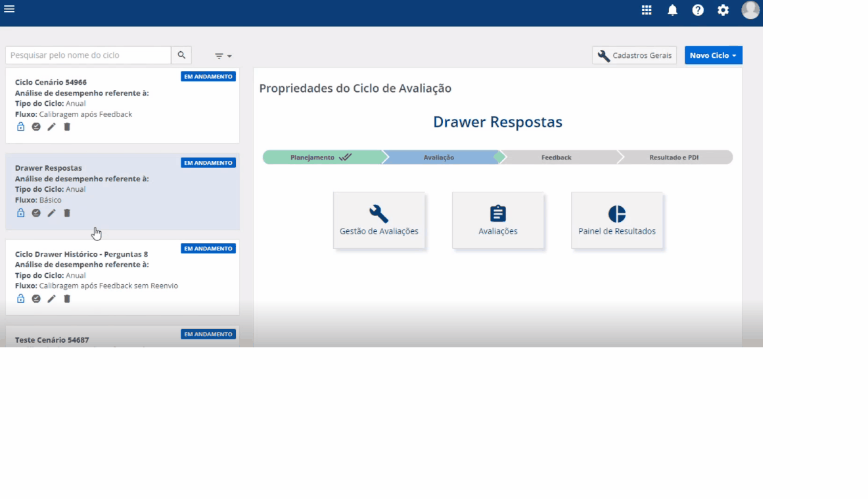Click the Cadastros Gerais button
Image resolution: width=868 pixels, height=499 pixels.
coord(633,55)
